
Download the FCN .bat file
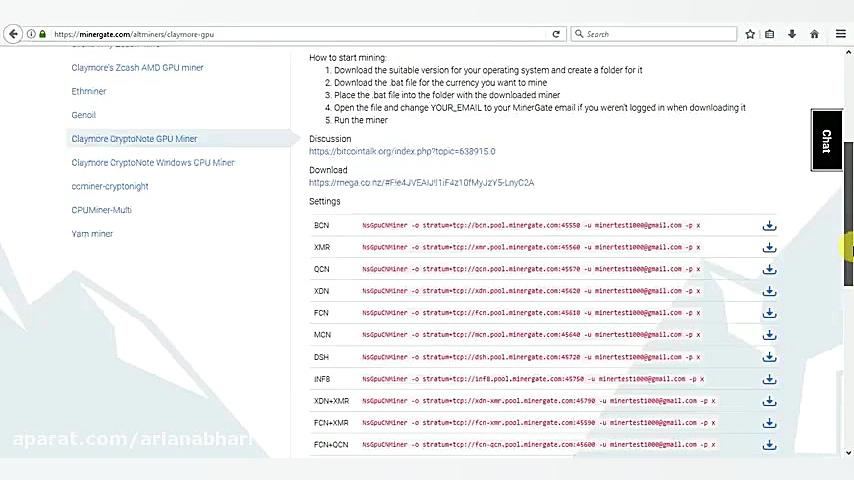(769, 313)
